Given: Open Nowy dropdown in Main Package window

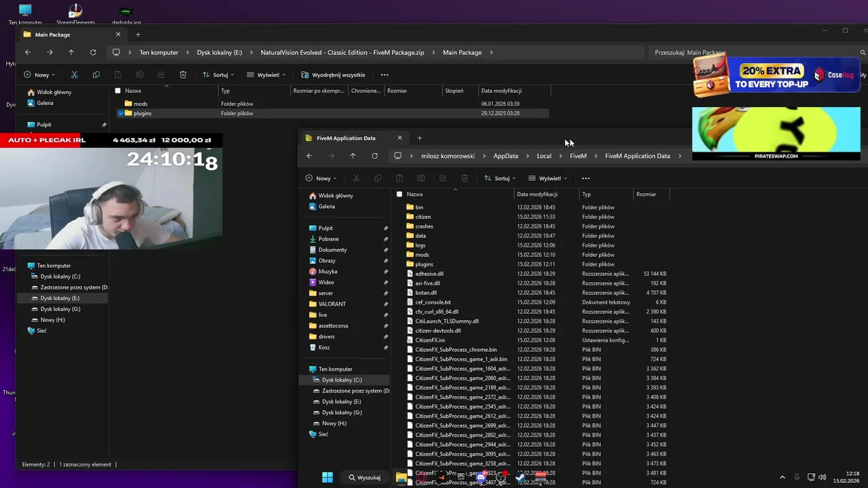Looking at the screenshot, I should [39, 75].
